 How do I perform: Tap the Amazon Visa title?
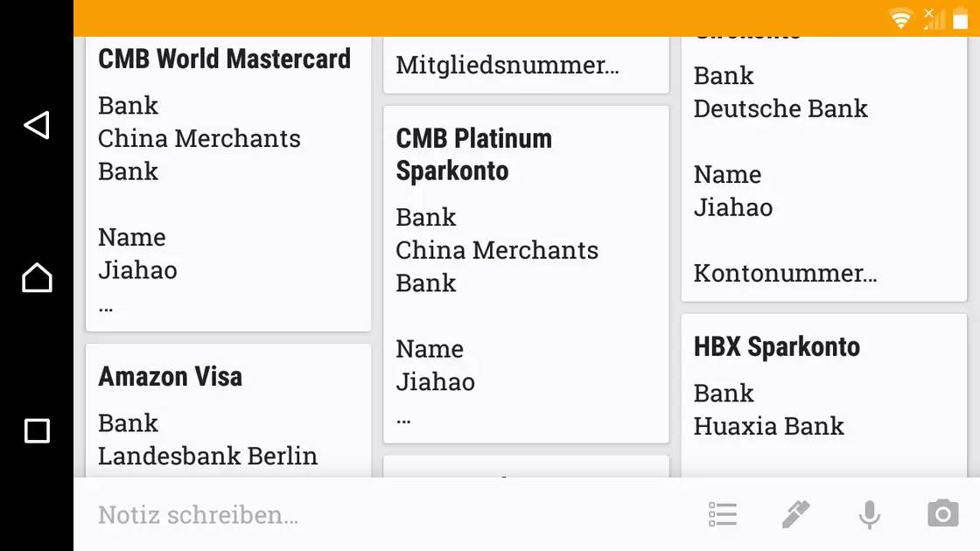pos(171,377)
